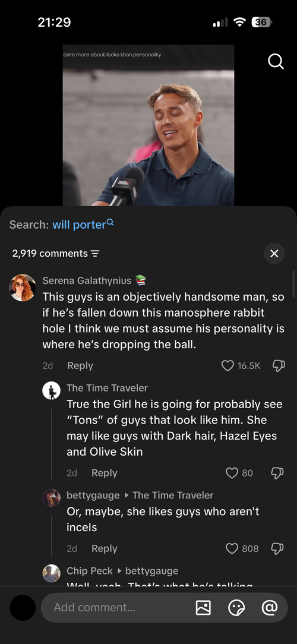Like The Time Traveler's reply

[232, 473]
